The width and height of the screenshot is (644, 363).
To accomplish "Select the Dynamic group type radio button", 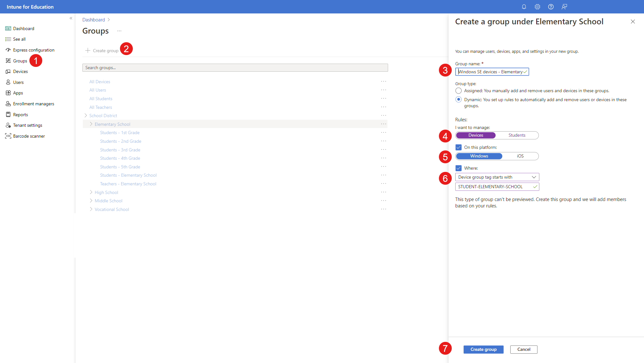I will (x=458, y=99).
